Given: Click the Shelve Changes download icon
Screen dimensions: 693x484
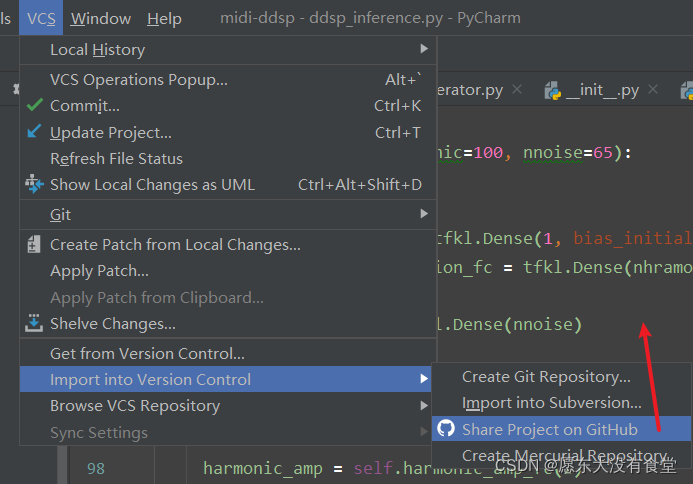Looking at the screenshot, I should tap(34, 323).
